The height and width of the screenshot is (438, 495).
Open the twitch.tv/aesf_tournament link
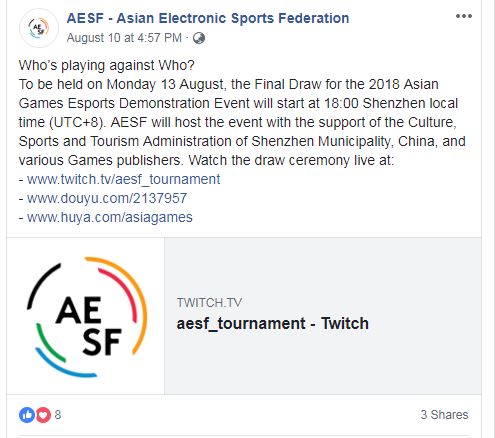pos(124,179)
